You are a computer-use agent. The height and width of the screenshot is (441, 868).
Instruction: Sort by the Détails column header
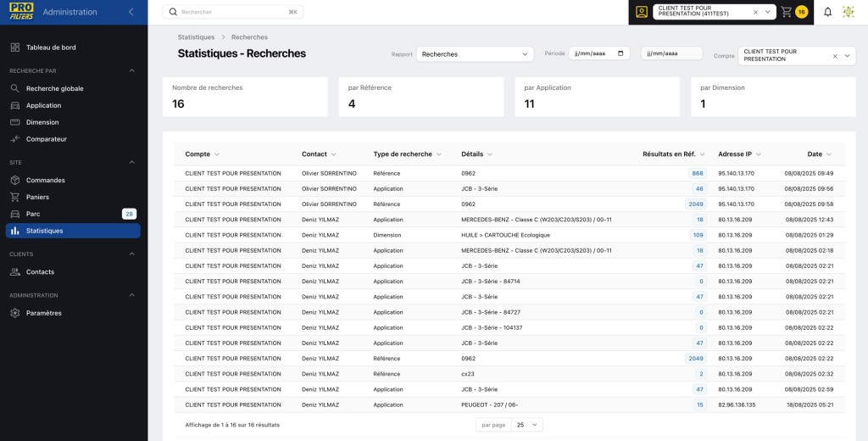(x=476, y=154)
